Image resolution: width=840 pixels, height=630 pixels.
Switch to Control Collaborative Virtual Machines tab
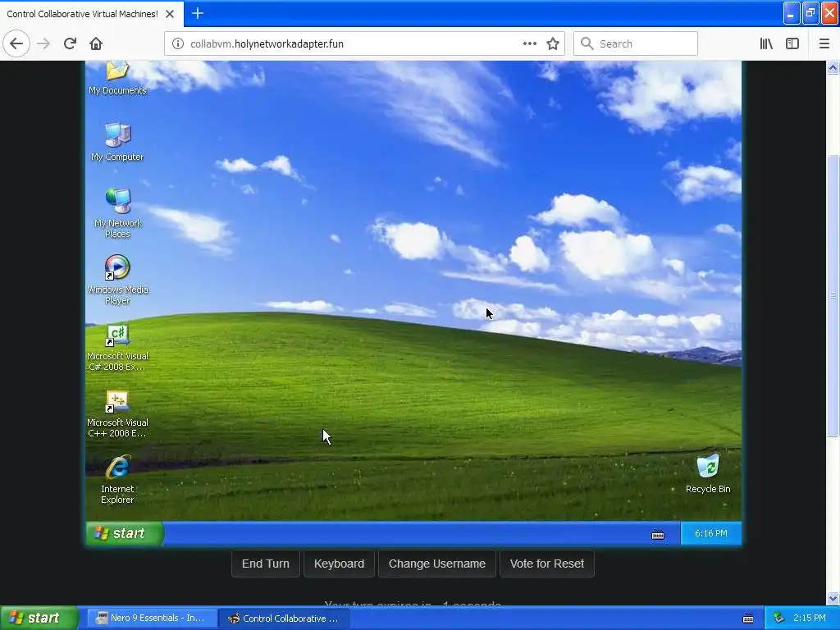coord(82,14)
